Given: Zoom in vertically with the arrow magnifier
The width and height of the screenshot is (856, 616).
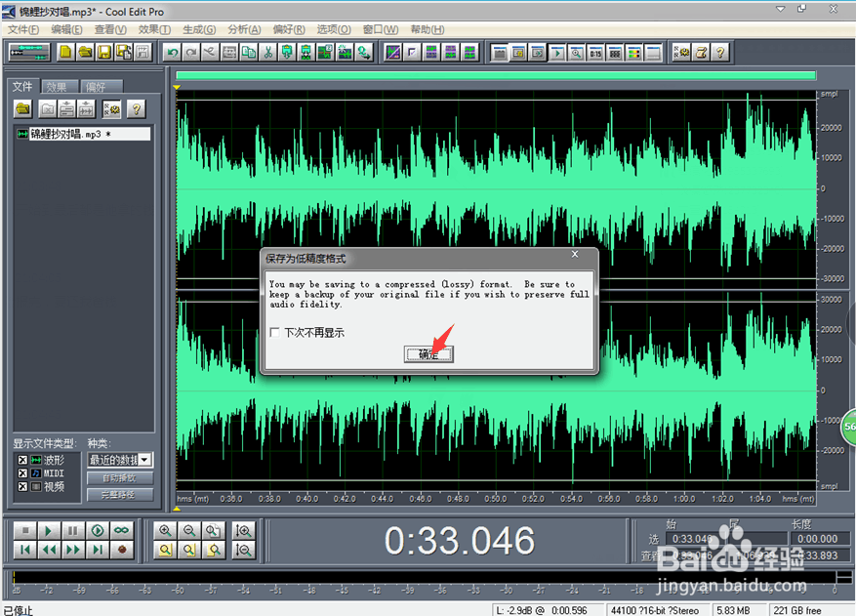Looking at the screenshot, I should point(243,530).
